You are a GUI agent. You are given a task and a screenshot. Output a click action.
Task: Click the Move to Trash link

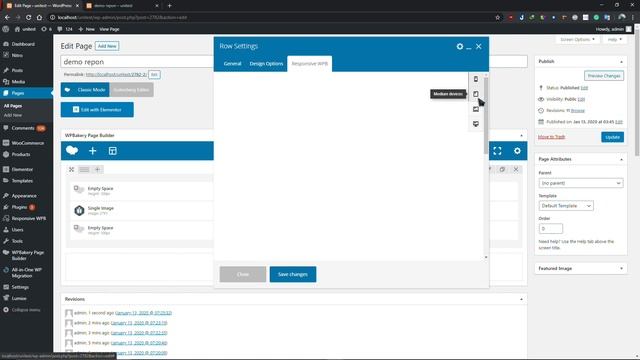[551, 137]
